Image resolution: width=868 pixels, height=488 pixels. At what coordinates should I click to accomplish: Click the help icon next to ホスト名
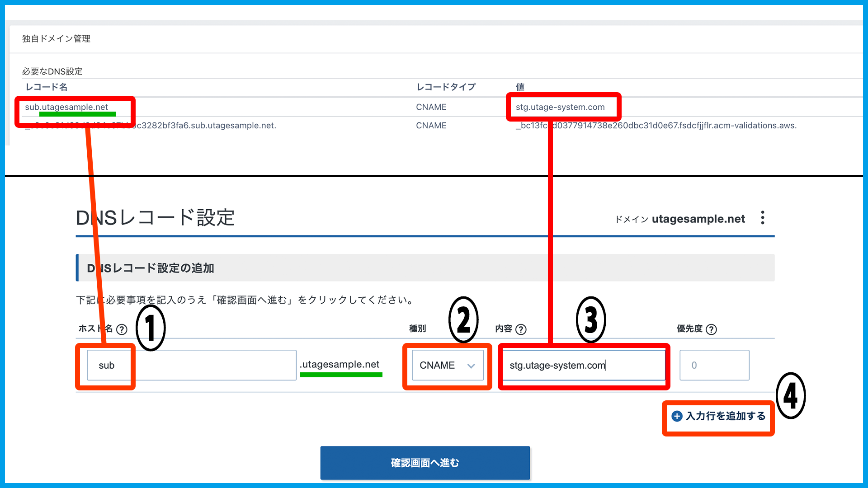(122, 329)
